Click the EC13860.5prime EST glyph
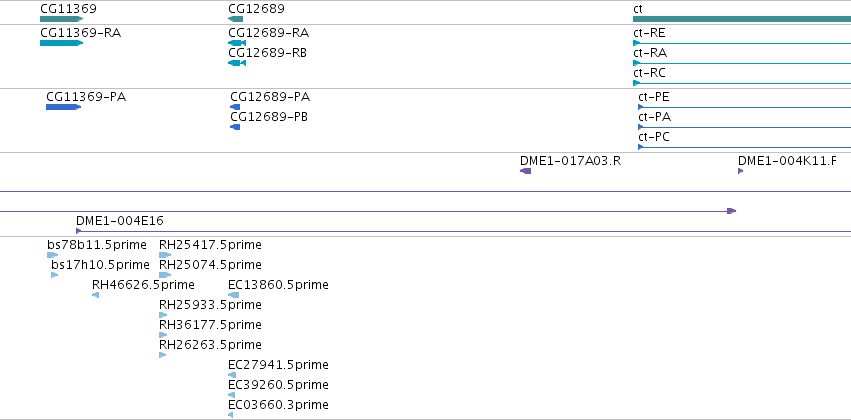 233,295
